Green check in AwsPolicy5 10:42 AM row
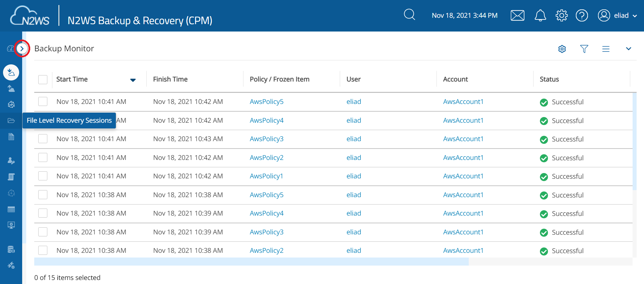Viewport: 644px width, 284px height. click(544, 102)
